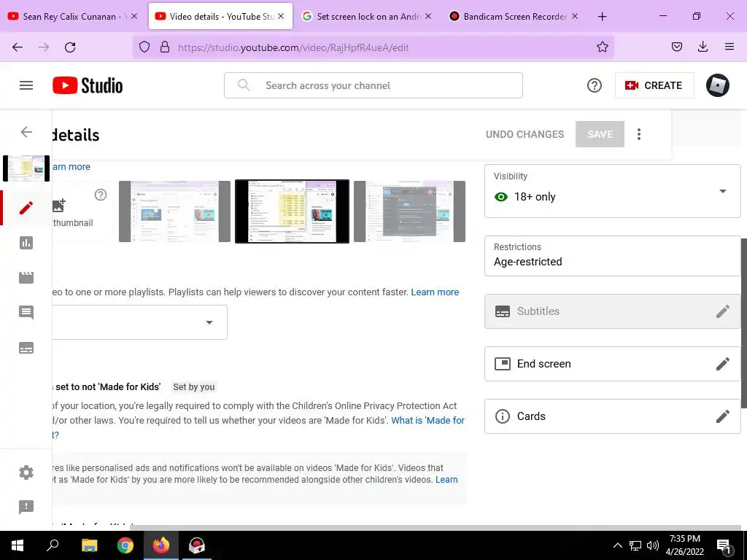Click the Cards edit pencil

tap(723, 416)
